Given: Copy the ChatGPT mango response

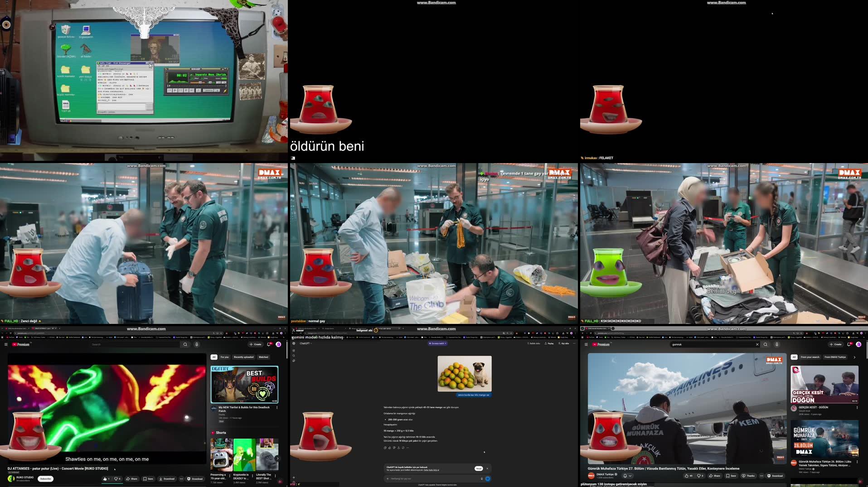Looking at the screenshot, I should [x=385, y=448].
